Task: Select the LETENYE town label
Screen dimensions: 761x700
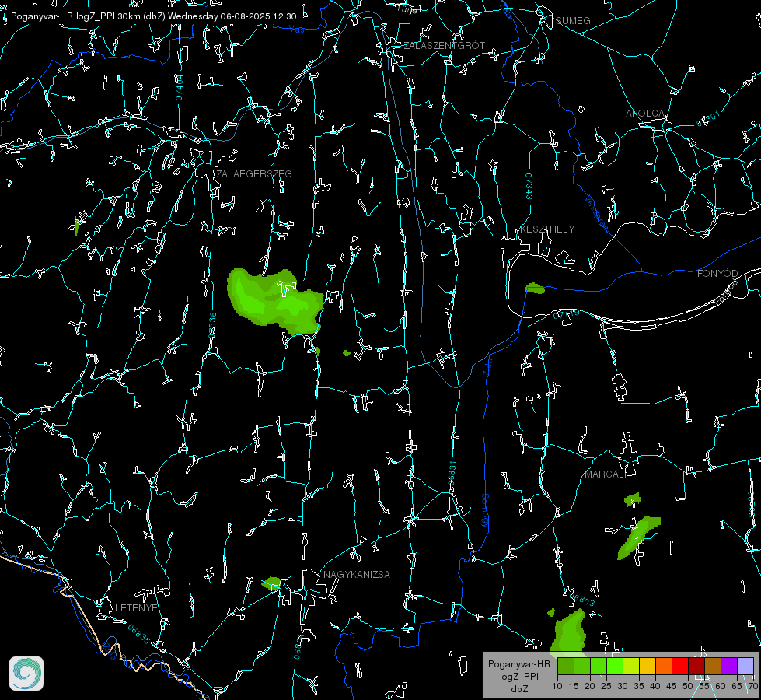Action: (136, 608)
